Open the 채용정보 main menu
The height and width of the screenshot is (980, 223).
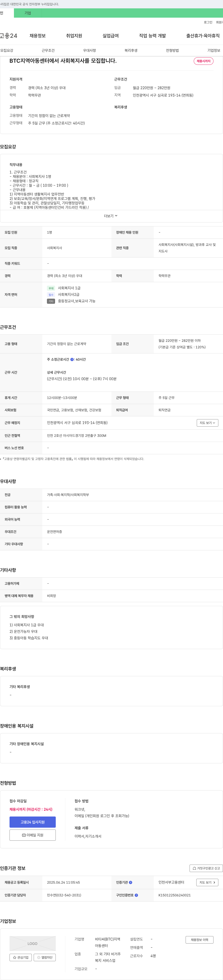click(38, 36)
